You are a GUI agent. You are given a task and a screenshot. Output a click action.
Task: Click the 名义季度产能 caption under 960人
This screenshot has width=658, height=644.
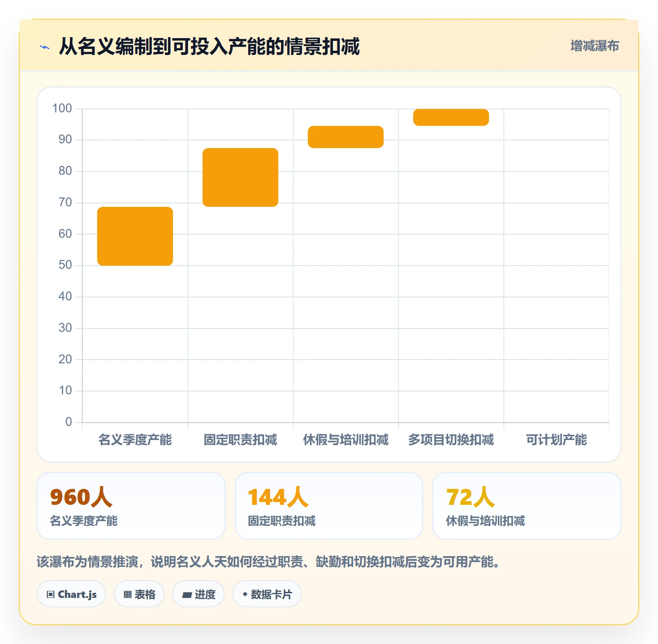(x=84, y=521)
